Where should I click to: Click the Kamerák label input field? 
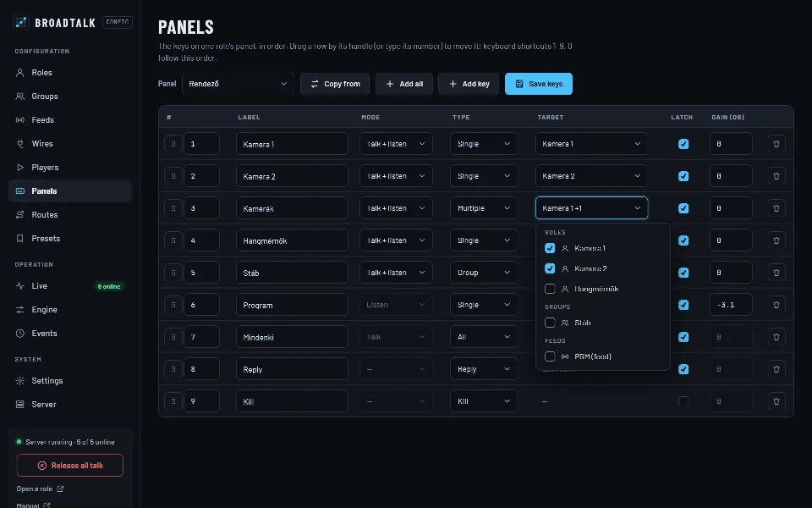coord(292,208)
